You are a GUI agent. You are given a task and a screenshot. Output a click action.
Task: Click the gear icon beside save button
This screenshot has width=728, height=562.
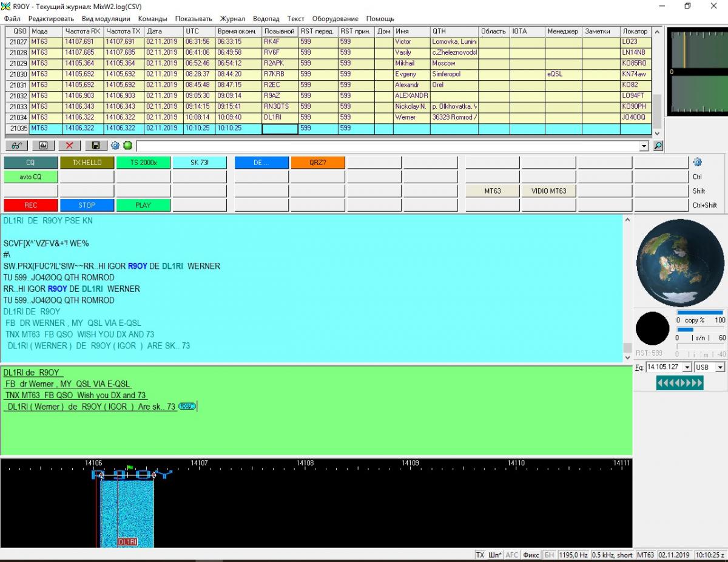tap(115, 146)
